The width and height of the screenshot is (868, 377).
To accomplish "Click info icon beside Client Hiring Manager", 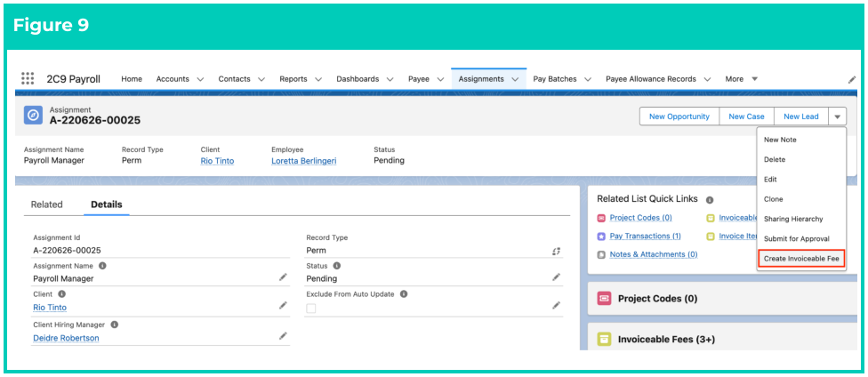I will pos(115,325).
